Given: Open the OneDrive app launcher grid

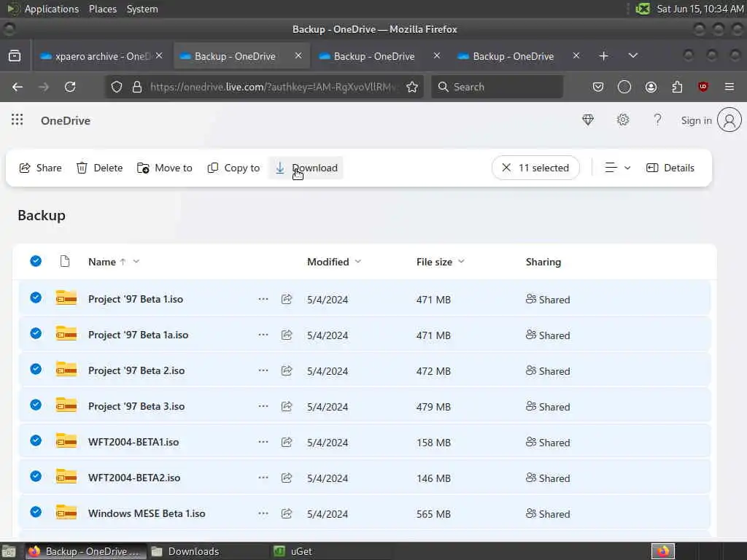Looking at the screenshot, I should click(x=18, y=120).
